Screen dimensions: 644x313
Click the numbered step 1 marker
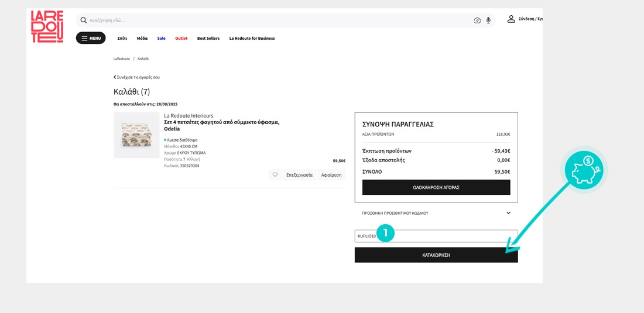[x=385, y=233]
